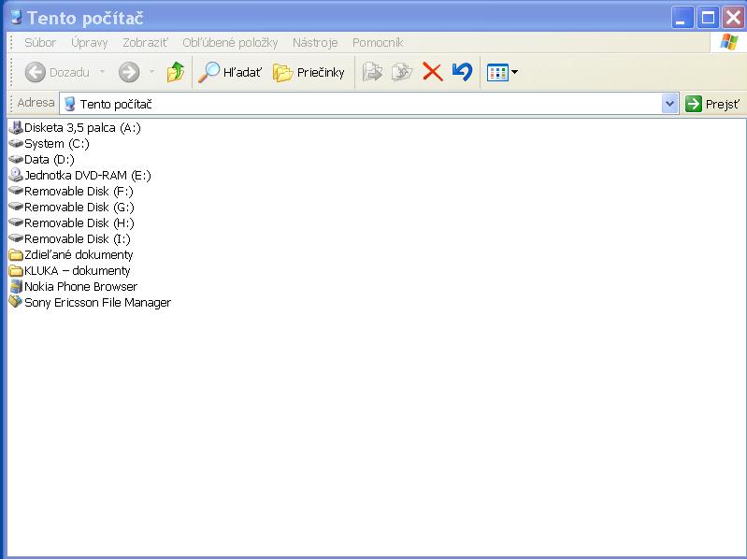The height and width of the screenshot is (560, 747).
Task: Select the Sony Ericsson File Manager icon
Action: tap(16, 302)
